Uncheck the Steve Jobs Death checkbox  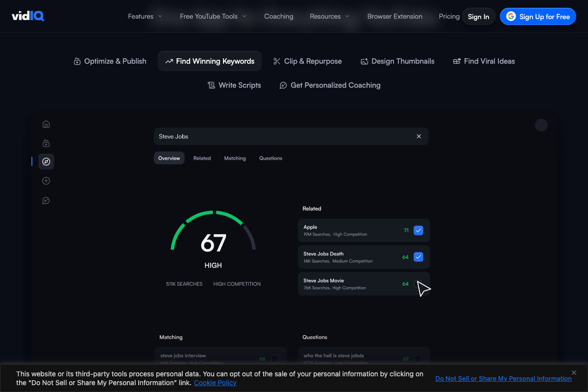(x=418, y=257)
